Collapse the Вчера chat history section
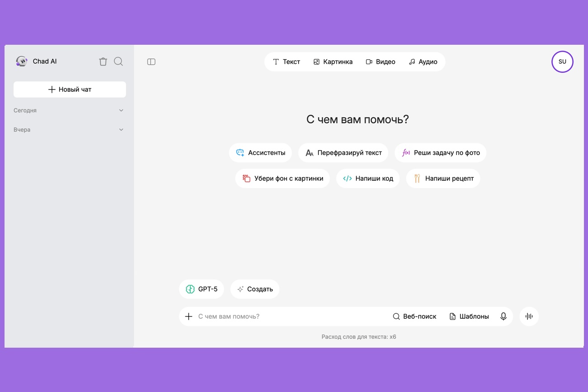This screenshot has width=588, height=392. point(121,129)
